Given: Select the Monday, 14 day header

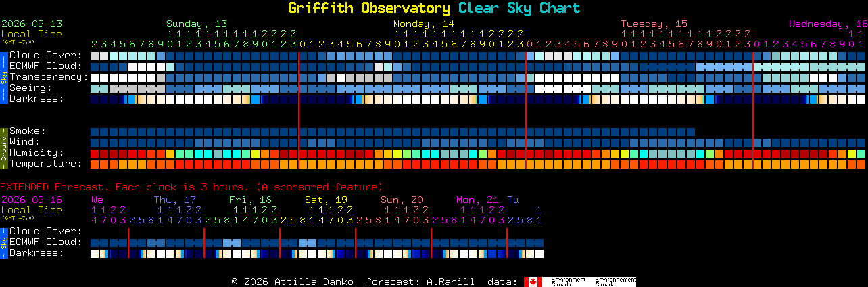Looking at the screenshot, I should (x=424, y=24).
